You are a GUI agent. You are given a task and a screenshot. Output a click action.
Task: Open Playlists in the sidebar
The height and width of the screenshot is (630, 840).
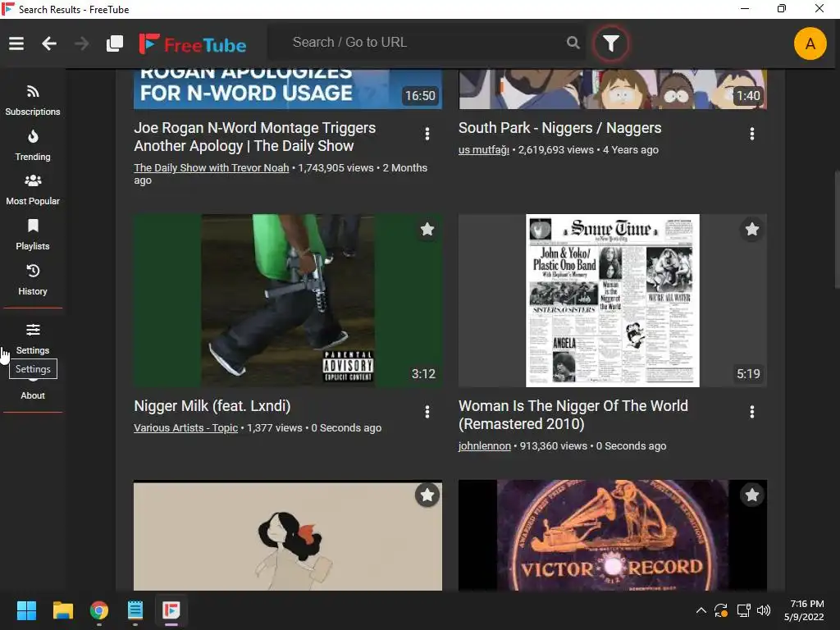(33, 235)
